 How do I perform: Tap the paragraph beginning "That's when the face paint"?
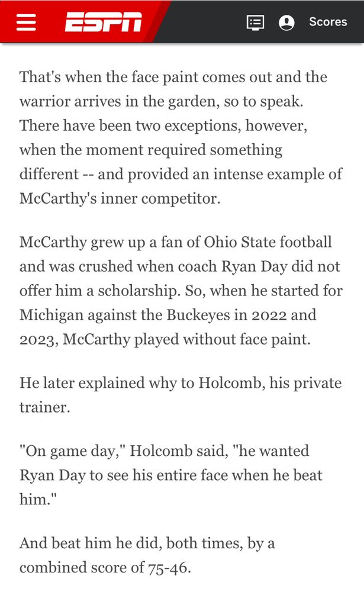click(181, 137)
